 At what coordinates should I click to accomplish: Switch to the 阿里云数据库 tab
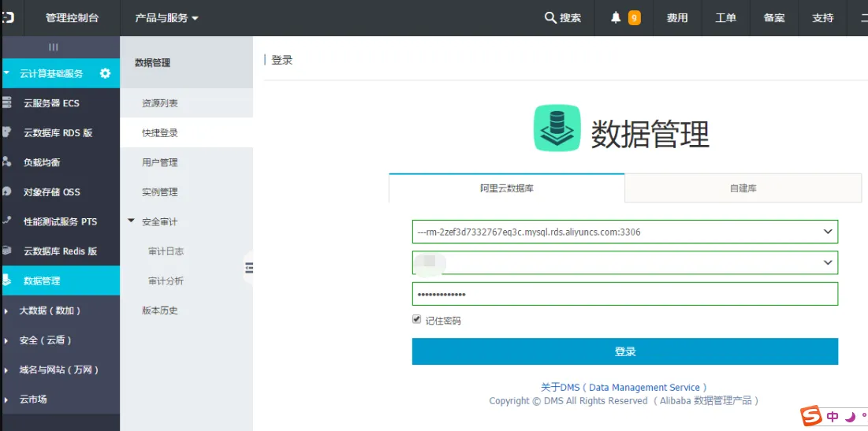click(506, 188)
